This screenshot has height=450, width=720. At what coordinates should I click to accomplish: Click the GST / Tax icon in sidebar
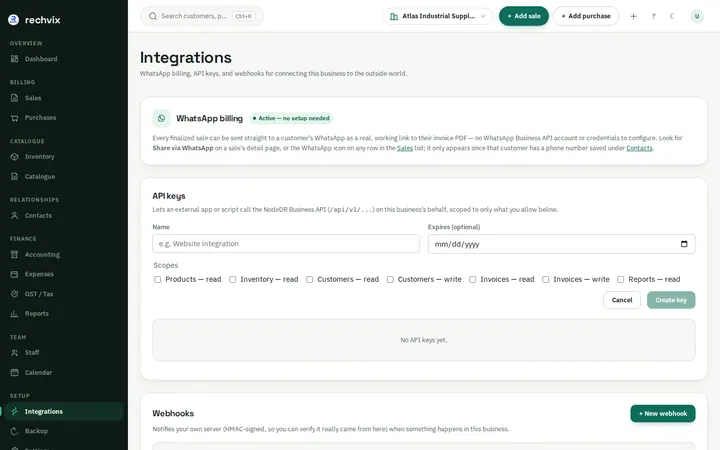pos(15,294)
